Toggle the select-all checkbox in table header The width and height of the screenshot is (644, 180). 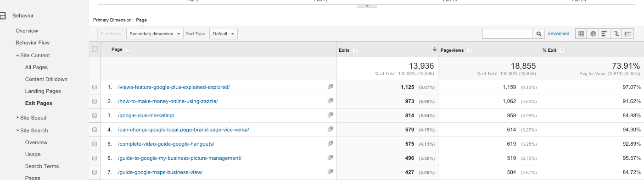click(95, 49)
